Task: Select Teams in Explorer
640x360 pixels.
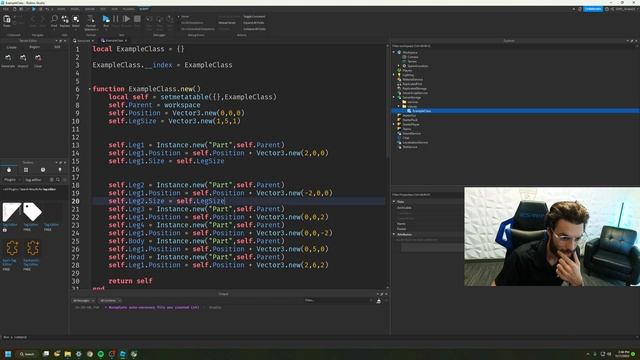Action: [407, 129]
